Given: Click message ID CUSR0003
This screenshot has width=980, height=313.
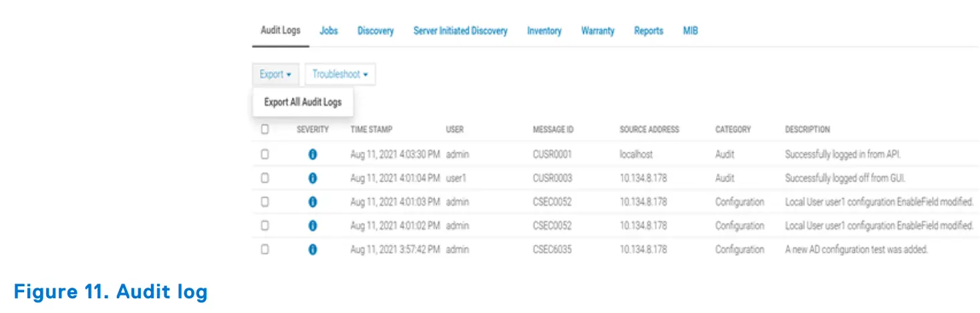Looking at the screenshot, I should point(552,178).
